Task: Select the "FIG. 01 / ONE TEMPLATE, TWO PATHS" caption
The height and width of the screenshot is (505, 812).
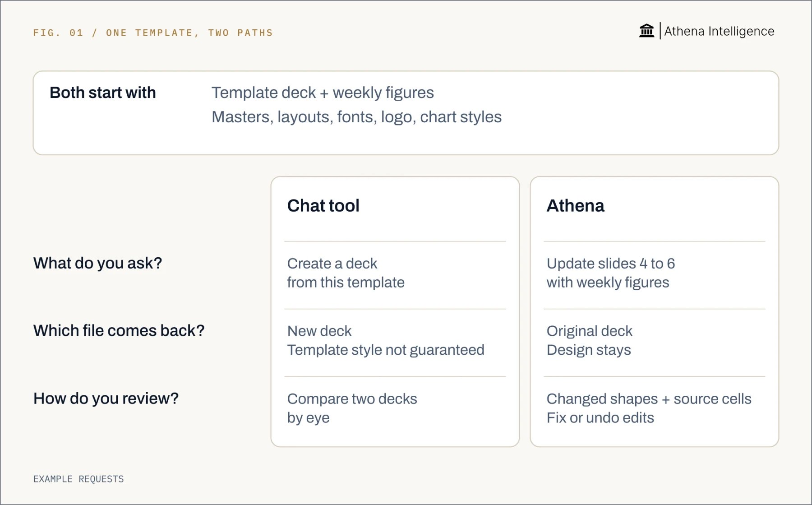Action: tap(153, 32)
